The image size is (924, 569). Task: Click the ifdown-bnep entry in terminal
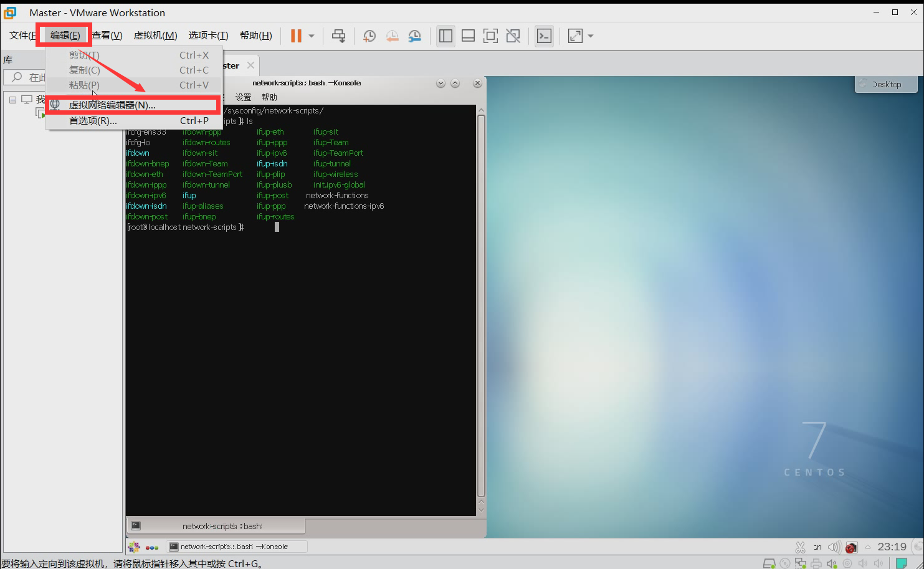pos(148,163)
